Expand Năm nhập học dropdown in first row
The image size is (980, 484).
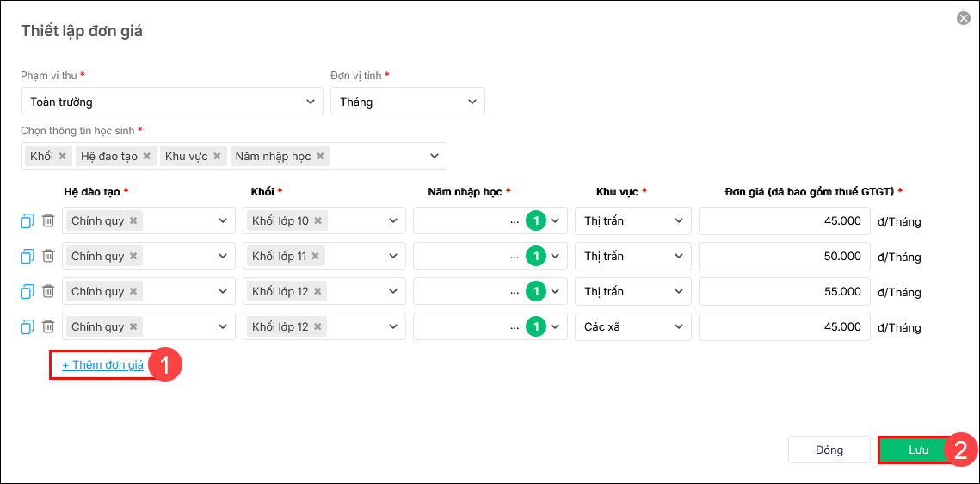[556, 221]
